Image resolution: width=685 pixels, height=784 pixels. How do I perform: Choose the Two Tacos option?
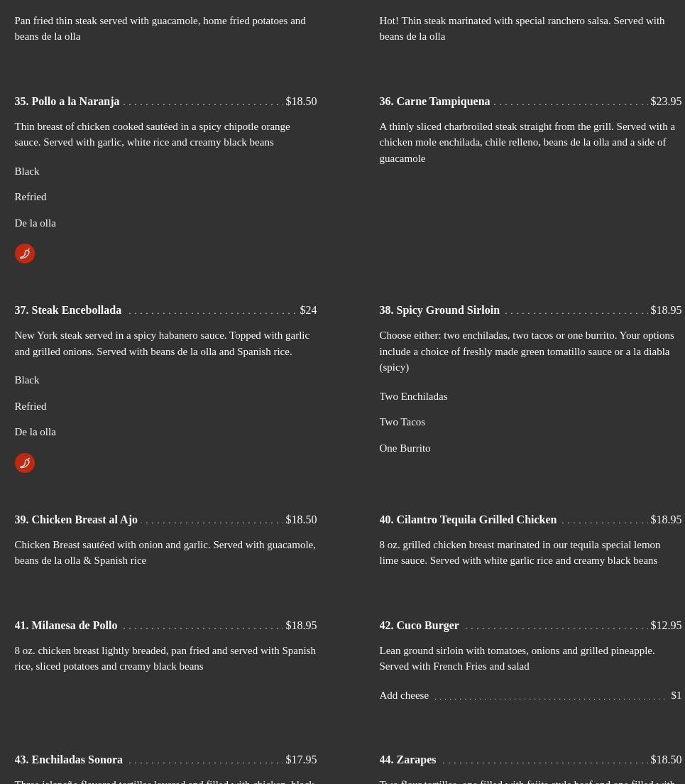coord(402,422)
